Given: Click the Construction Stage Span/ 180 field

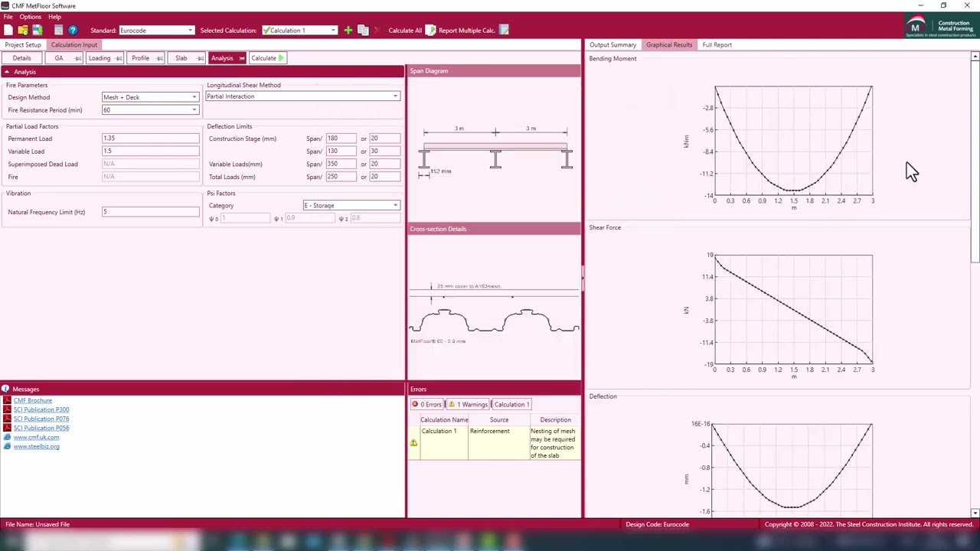Looking at the screenshot, I should coord(341,139).
